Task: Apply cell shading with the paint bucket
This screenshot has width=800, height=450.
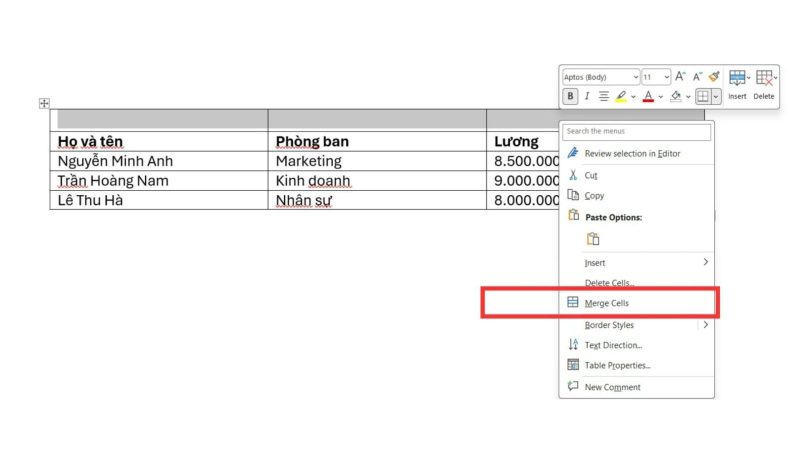Action: click(x=676, y=96)
